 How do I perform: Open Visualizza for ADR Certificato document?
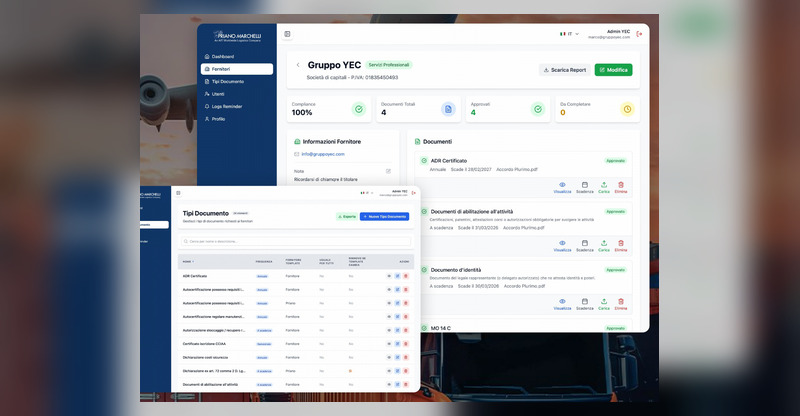pos(562,187)
